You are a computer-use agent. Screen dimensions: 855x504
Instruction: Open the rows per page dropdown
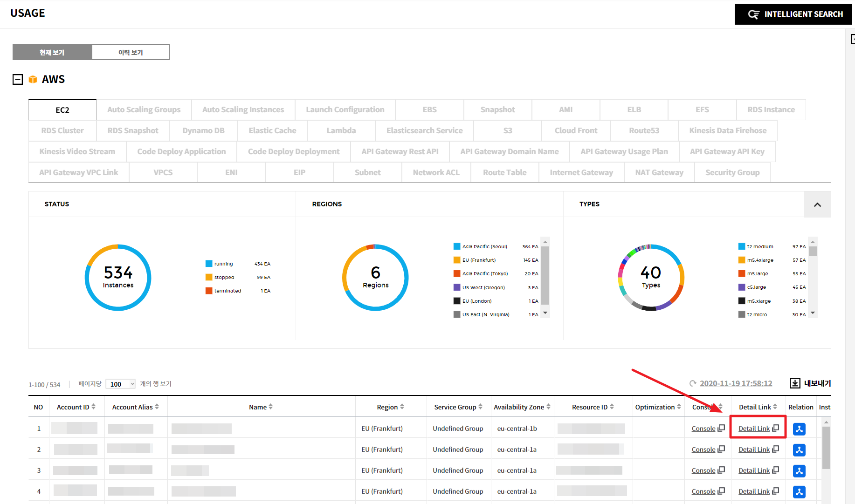pyautogui.click(x=120, y=384)
